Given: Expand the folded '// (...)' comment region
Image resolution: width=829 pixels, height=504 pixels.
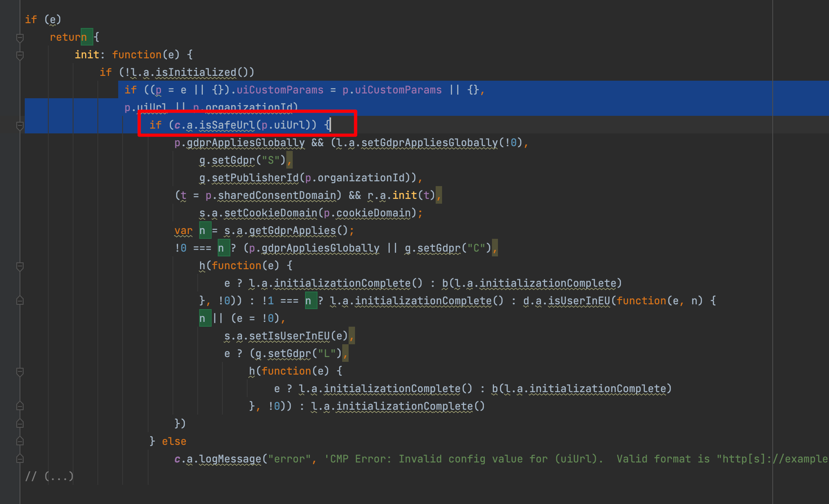Looking at the screenshot, I should coord(59,476).
